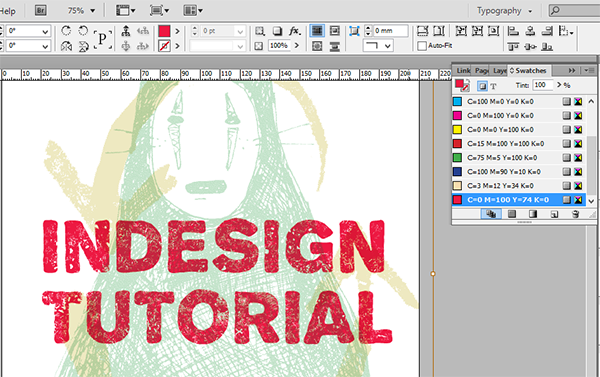600x377 pixels.
Task: Select swatch C=3 M=12 Y=34 K=0
Action: pos(518,186)
